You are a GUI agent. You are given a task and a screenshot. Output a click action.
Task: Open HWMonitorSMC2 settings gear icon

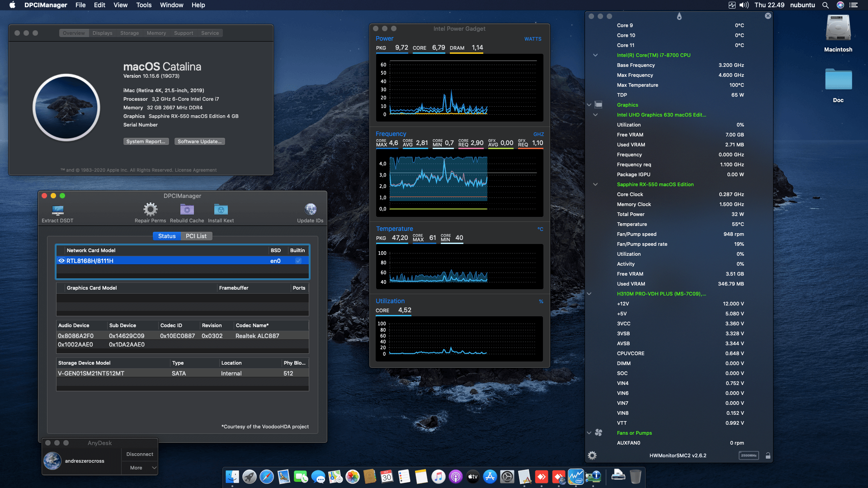point(592,455)
